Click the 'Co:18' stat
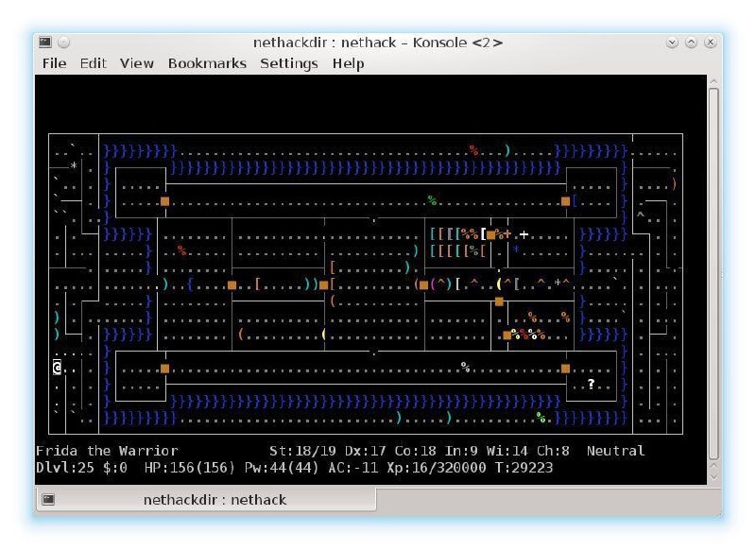 [416, 451]
